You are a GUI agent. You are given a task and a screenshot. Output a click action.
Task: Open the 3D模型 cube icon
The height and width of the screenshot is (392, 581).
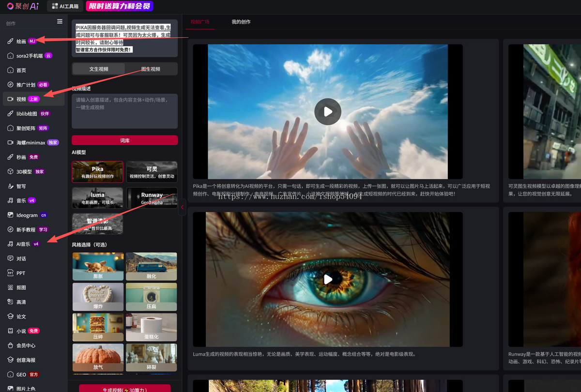[11, 171]
